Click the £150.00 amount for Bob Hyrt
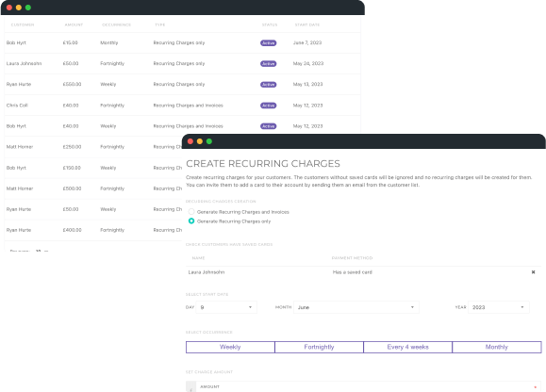The width and height of the screenshot is (546, 392). point(72,168)
